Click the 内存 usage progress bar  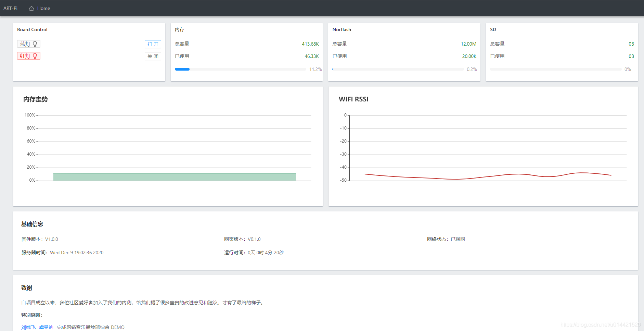click(x=240, y=69)
